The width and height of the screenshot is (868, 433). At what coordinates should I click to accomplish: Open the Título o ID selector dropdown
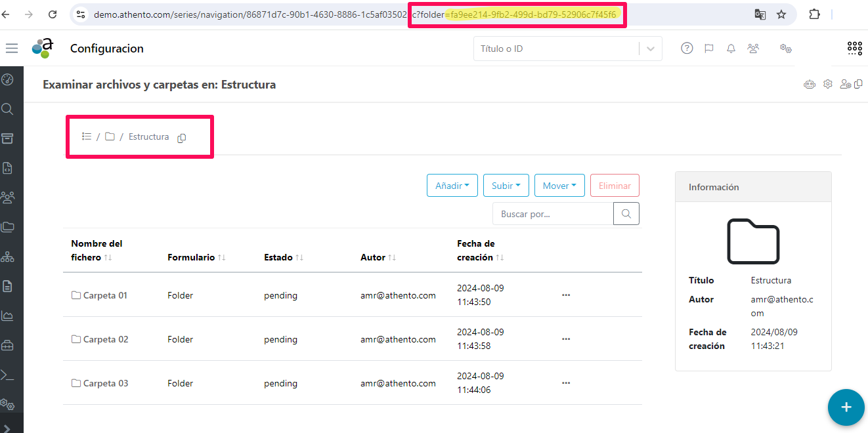(x=650, y=49)
